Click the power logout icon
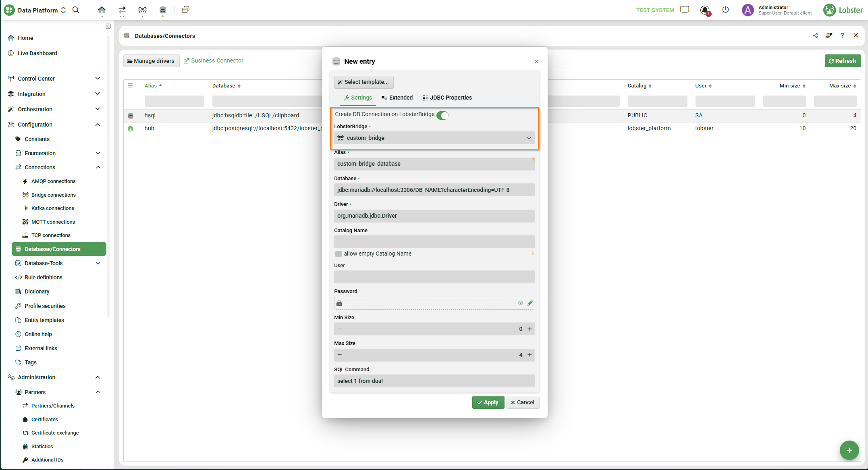Viewport: 868px width, 470px height. (725, 10)
